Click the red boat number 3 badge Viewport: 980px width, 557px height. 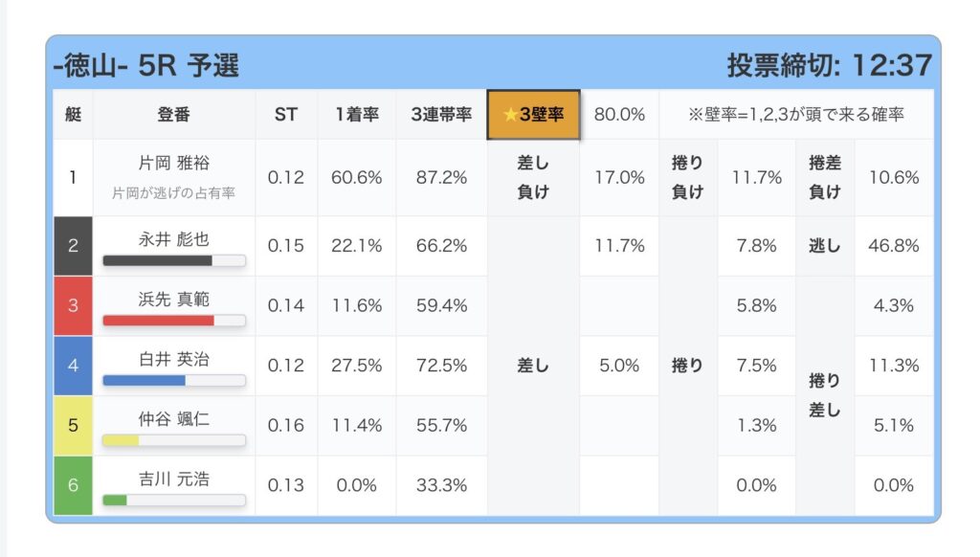[x=73, y=305]
